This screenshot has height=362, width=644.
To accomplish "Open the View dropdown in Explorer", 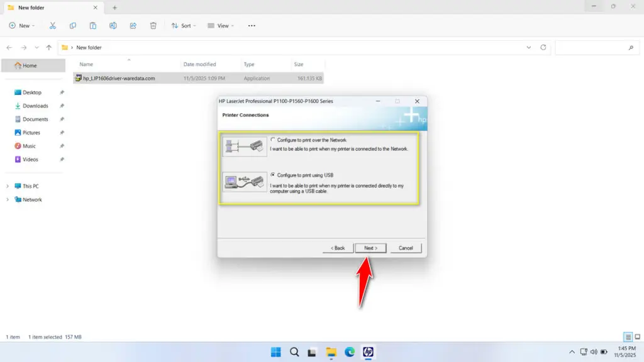I will [221, 25].
